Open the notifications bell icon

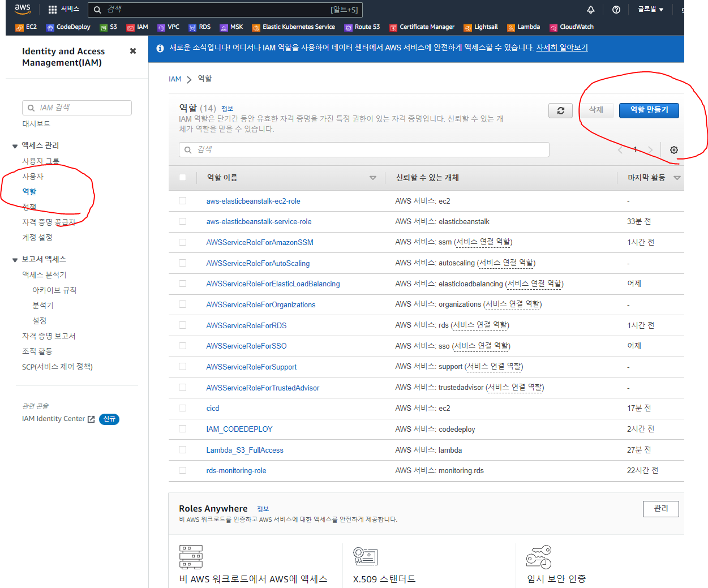click(x=590, y=10)
